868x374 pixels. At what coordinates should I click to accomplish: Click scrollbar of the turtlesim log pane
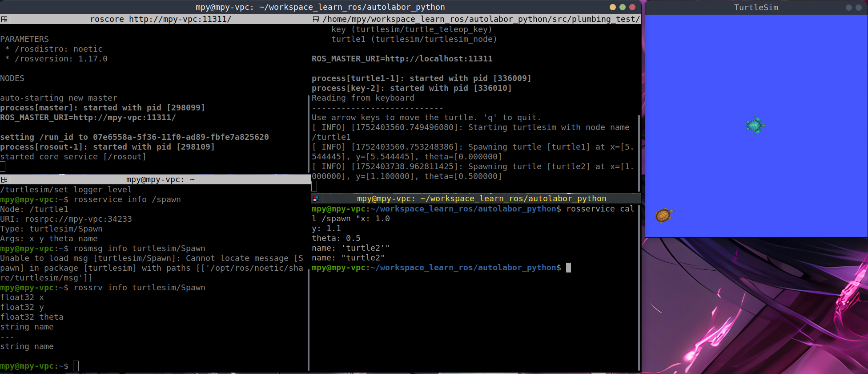pos(639,151)
